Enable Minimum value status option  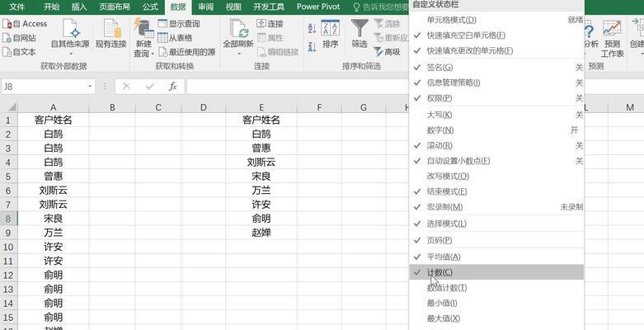496,303
